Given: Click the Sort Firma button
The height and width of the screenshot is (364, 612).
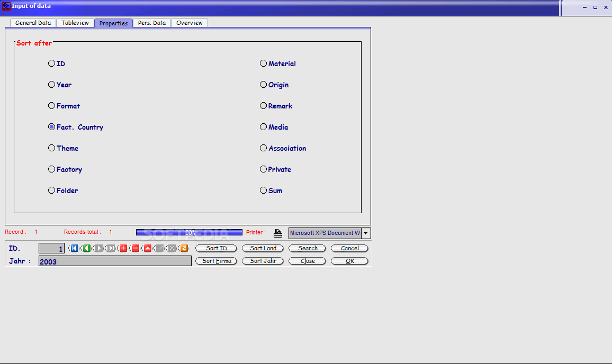Looking at the screenshot, I should point(216,261).
